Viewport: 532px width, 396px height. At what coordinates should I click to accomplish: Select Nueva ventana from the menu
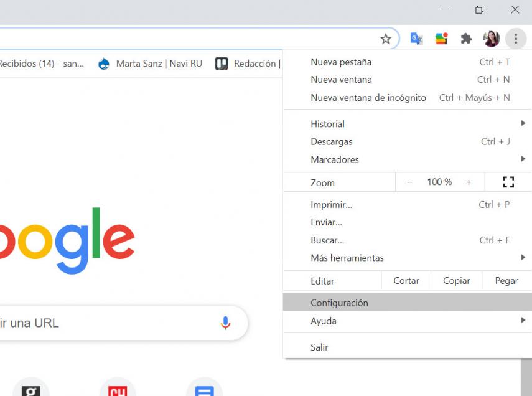click(408, 80)
